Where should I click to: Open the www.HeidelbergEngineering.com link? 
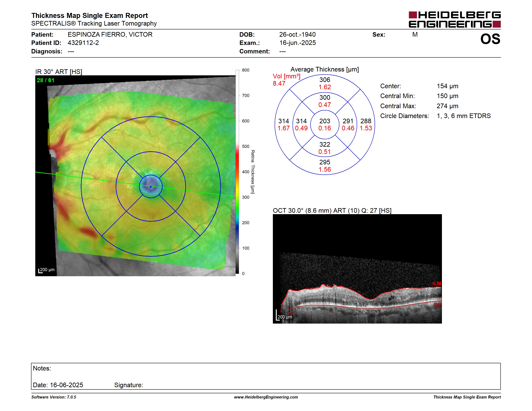pyautogui.click(x=266, y=397)
